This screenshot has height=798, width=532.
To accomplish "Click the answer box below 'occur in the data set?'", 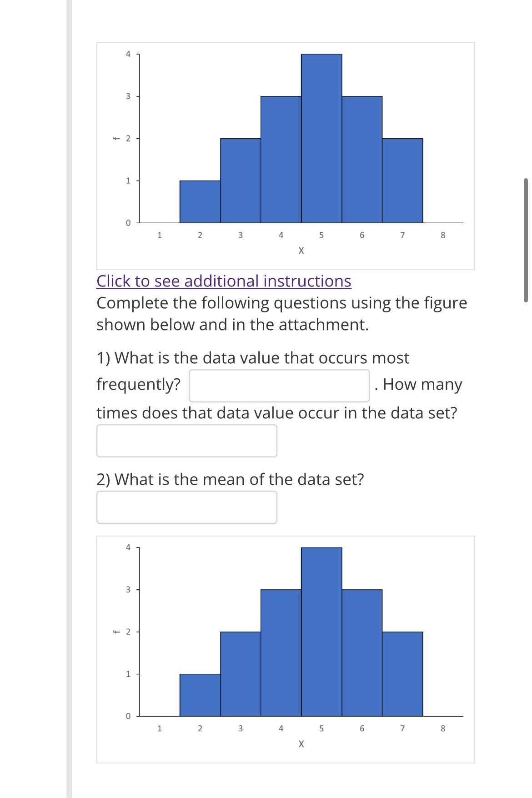I will click(x=187, y=439).
